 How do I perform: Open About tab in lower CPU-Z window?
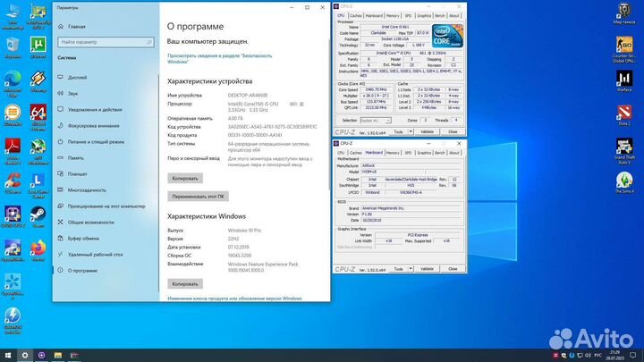(x=453, y=153)
